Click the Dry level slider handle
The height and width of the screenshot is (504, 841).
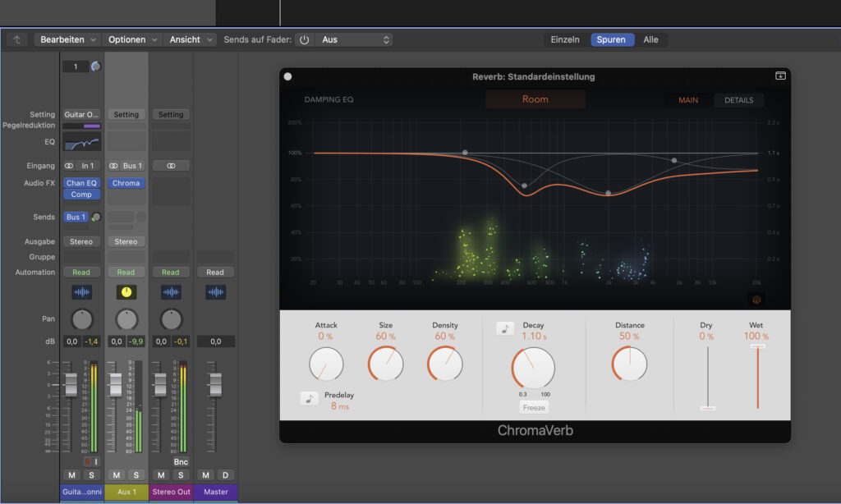click(707, 409)
